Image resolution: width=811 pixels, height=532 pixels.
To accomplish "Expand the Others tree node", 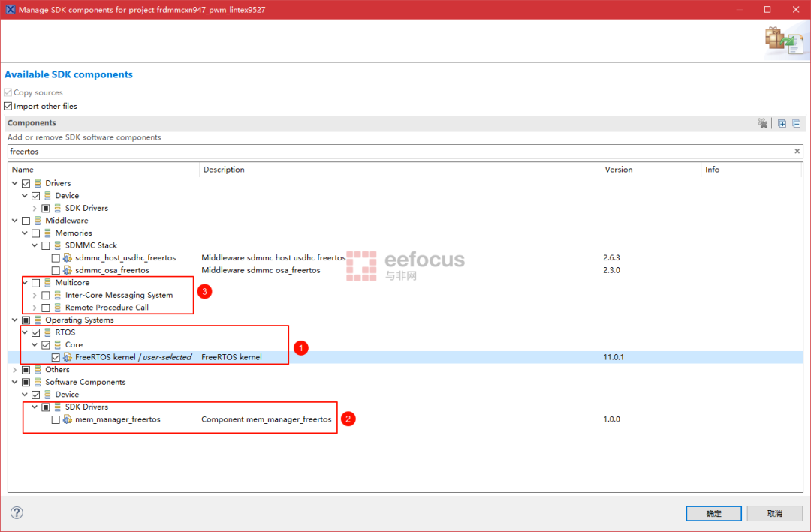I will point(15,370).
